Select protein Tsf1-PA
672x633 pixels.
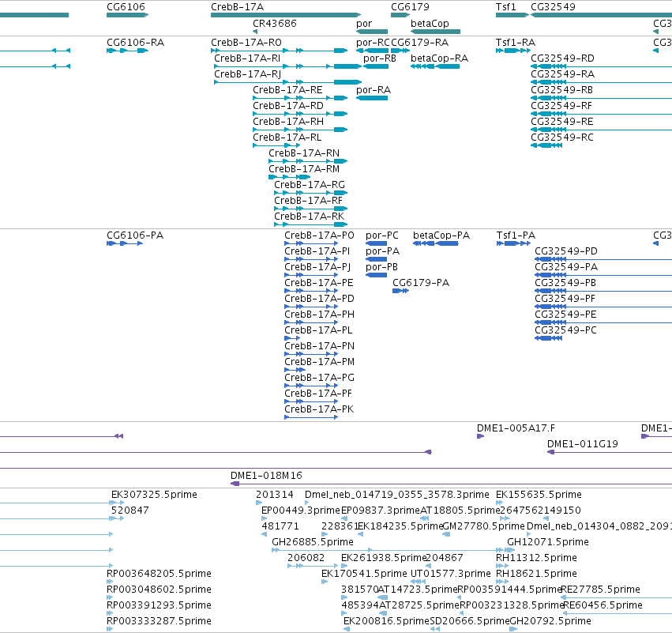point(516,235)
